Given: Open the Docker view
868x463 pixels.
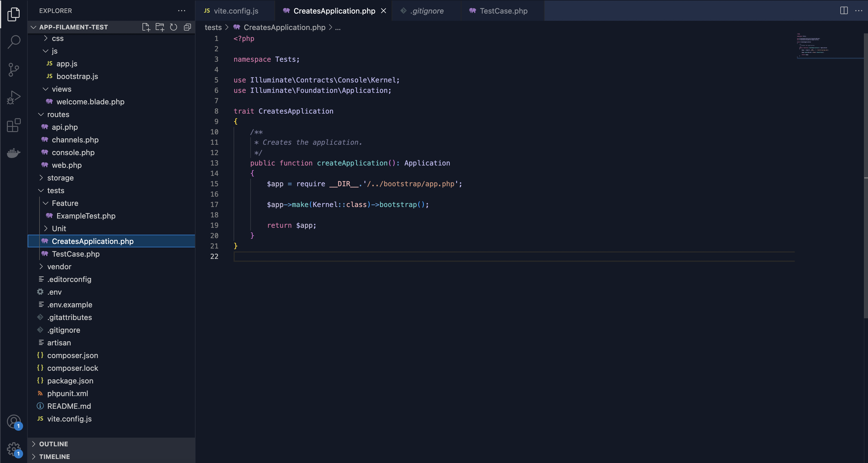Looking at the screenshot, I should click(x=14, y=153).
